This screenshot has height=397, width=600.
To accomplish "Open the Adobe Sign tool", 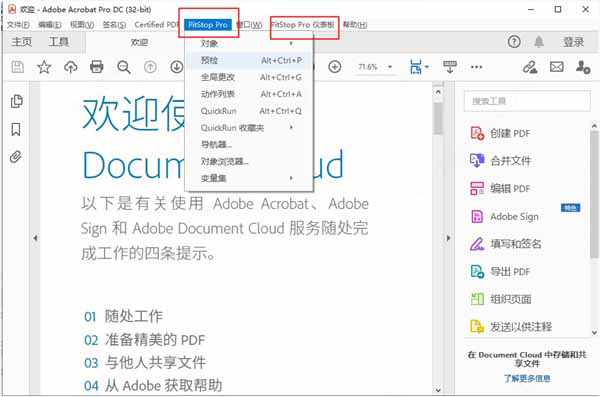I will click(504, 216).
